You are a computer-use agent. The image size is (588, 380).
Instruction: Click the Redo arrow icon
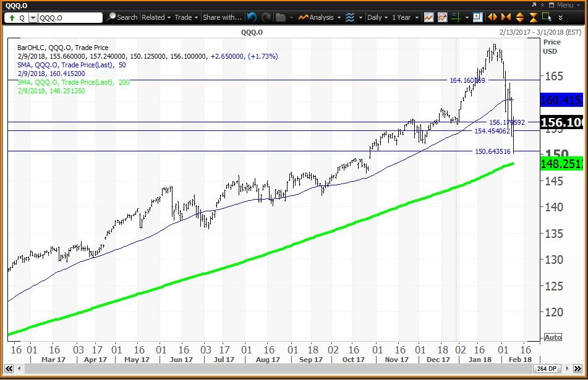pos(265,17)
